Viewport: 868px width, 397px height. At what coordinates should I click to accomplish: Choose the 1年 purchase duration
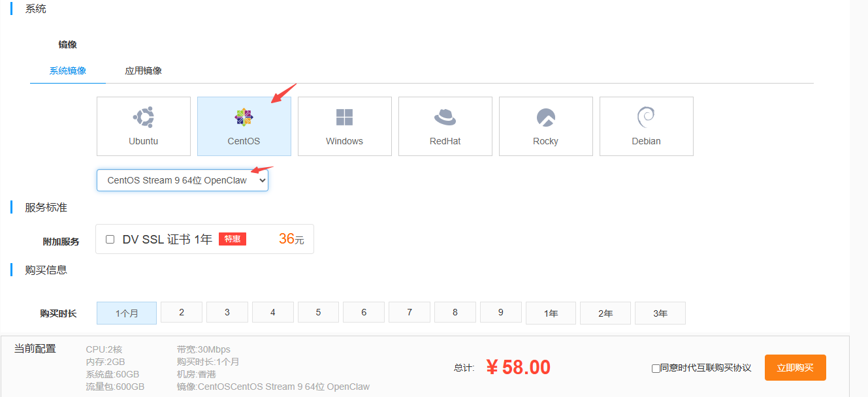pyautogui.click(x=551, y=313)
